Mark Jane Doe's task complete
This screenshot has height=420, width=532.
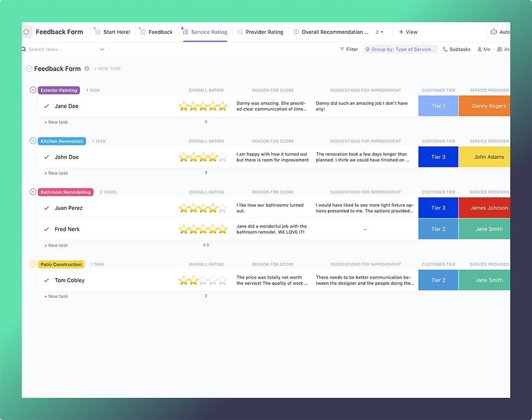coord(47,106)
